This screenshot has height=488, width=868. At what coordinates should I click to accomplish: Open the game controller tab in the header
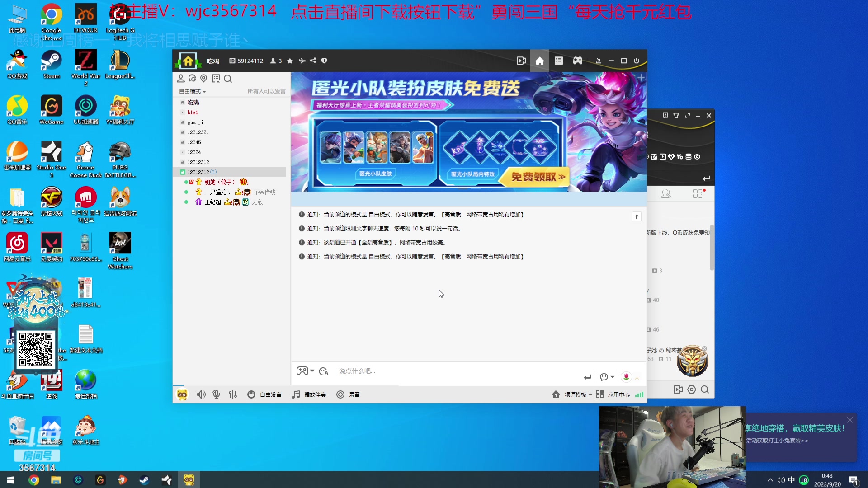578,61
